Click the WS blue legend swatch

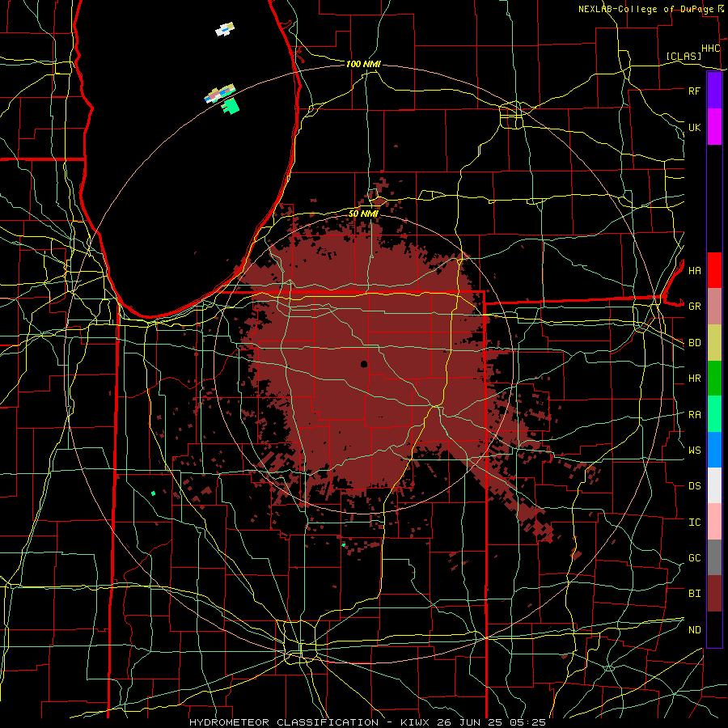tap(714, 450)
